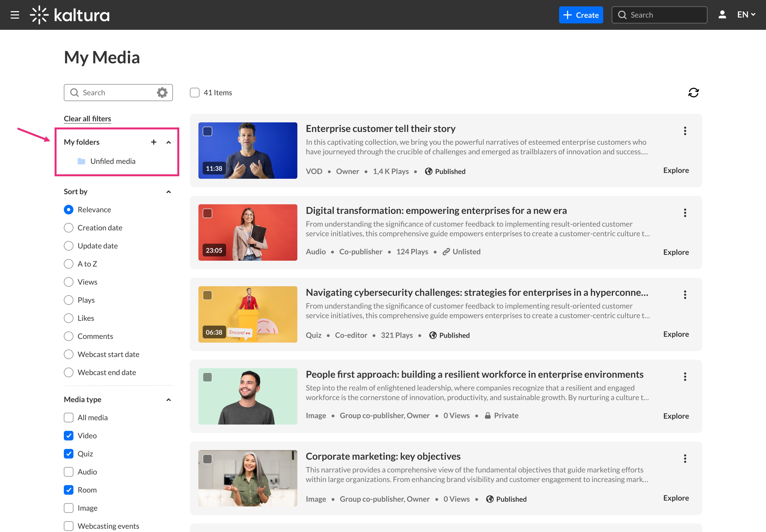Open three-dot menu for Digital transformation entry

tap(685, 213)
